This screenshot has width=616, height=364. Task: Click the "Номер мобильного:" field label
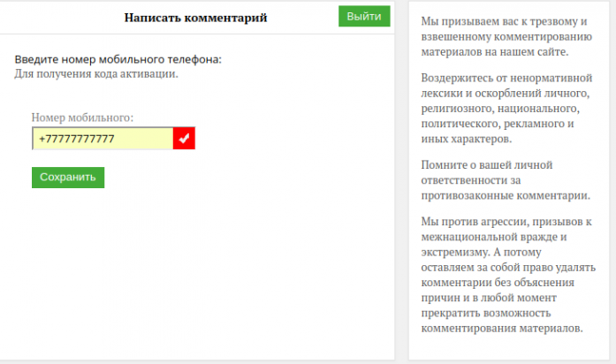coord(82,117)
